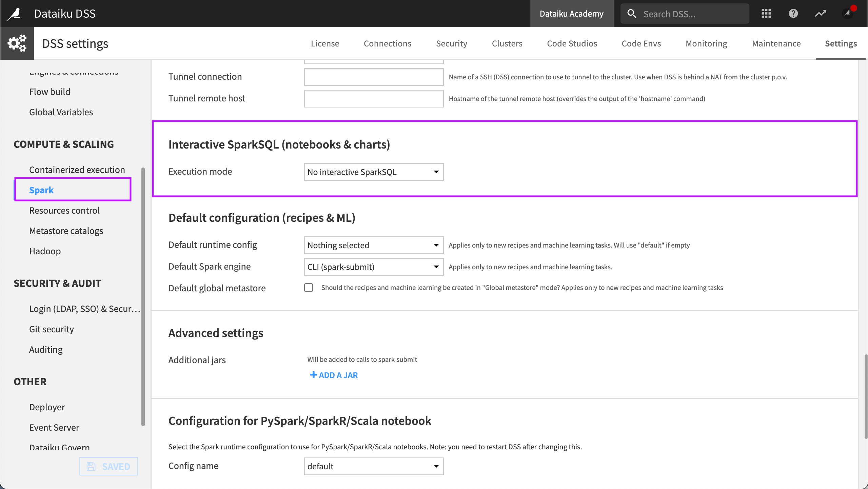Click the ADD A JAR link
Viewport: 868px width, 489px height.
333,375
